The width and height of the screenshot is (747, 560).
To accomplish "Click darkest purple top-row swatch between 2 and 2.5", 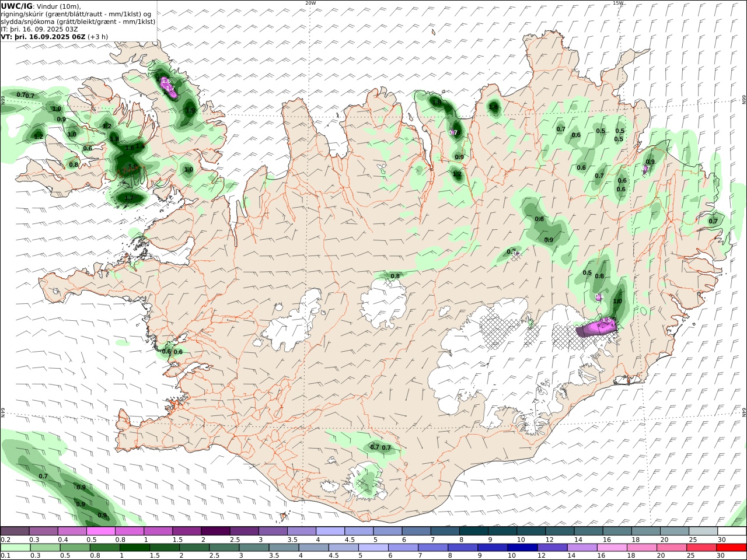I will coord(215,531).
